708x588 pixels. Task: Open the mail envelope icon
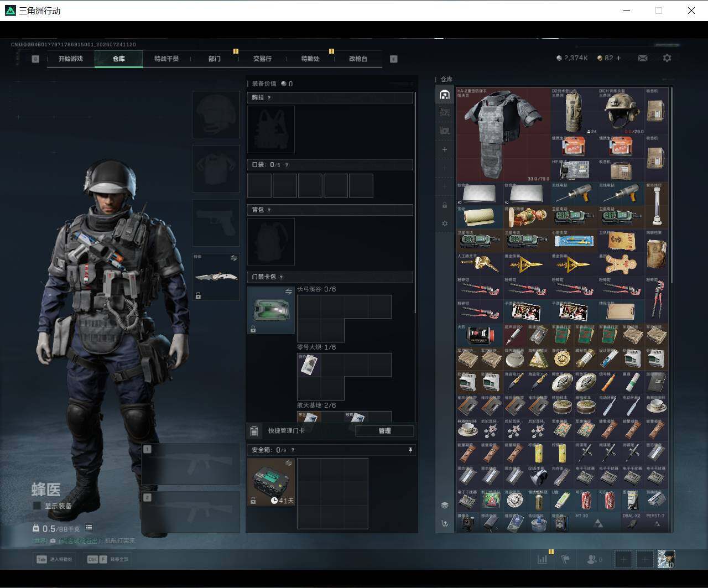(643, 58)
